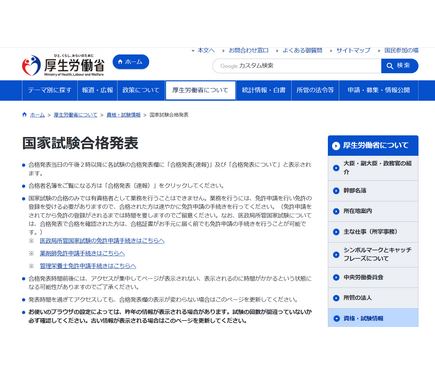Click arrow icon next to 幹部名簿

pos(336,191)
